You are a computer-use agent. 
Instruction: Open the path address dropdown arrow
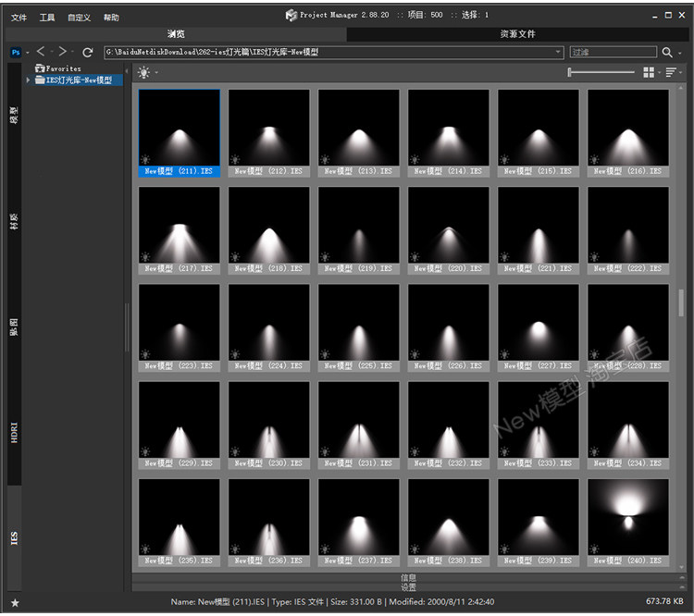tap(558, 53)
